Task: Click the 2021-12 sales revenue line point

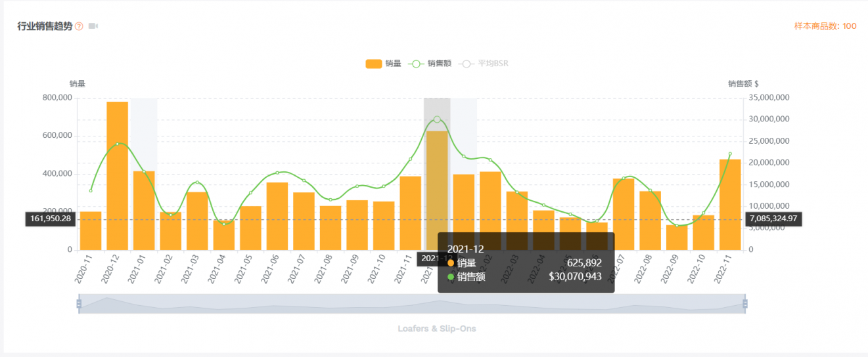Action: coord(437,119)
